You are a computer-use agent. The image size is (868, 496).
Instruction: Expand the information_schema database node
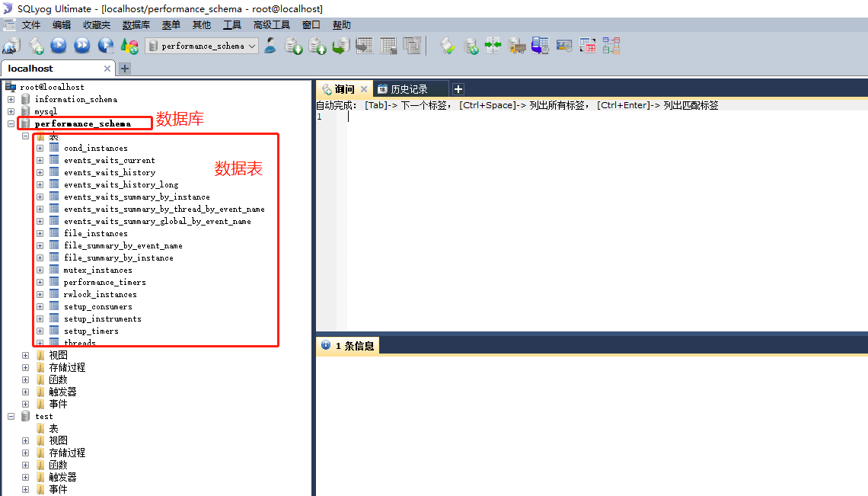[11, 99]
